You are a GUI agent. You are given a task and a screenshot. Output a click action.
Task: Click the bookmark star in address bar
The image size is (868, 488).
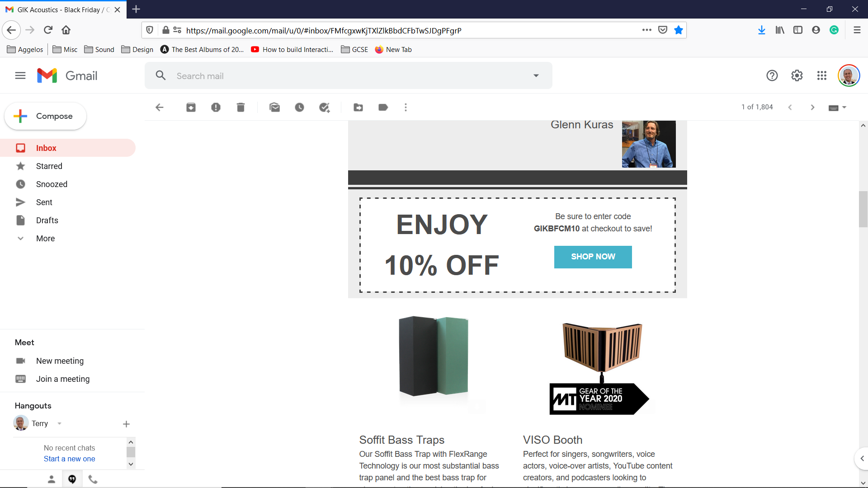678,30
